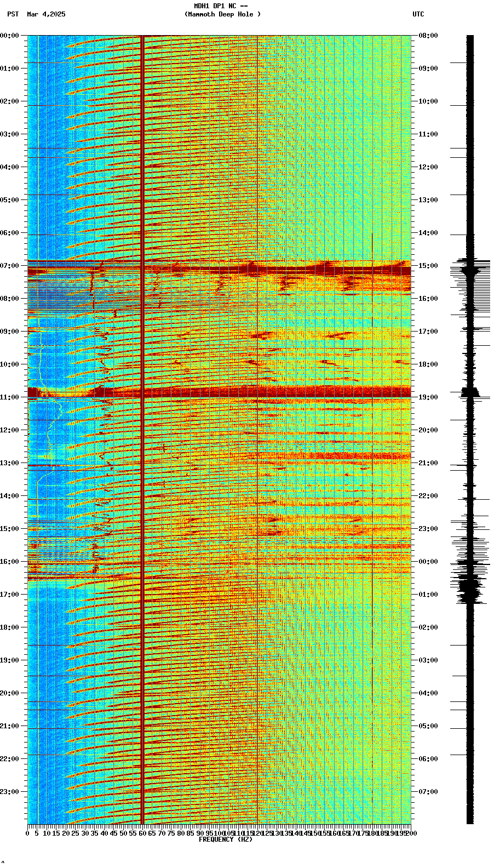The height and width of the screenshot is (868, 494).
Task: Click the 21:00 UTC label on right axis
Action: click(428, 463)
